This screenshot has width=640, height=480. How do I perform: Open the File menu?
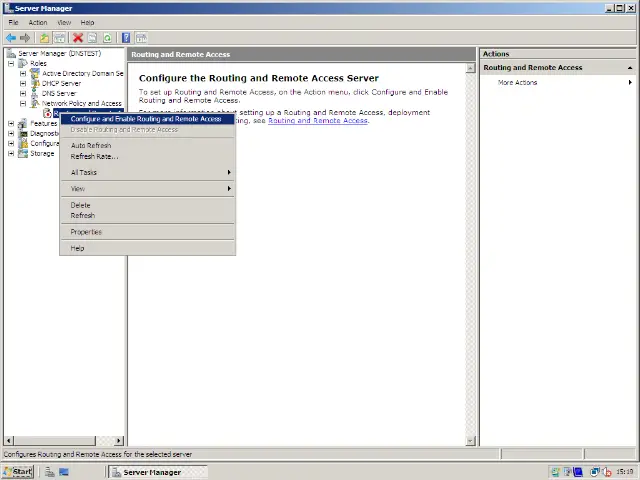[x=13, y=22]
